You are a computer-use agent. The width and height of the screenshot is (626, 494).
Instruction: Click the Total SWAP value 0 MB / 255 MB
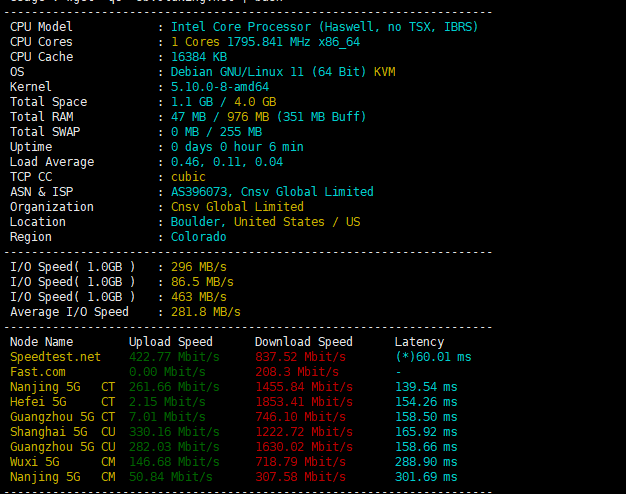pos(216,132)
